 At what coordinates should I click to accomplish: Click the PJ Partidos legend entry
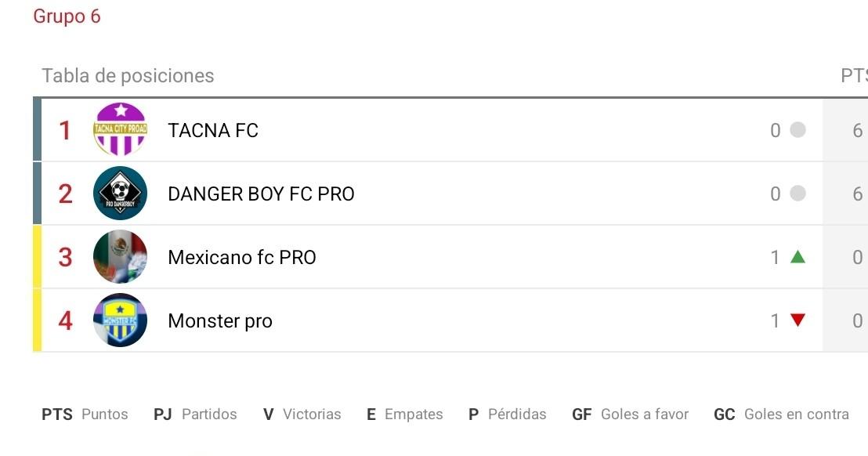195,414
